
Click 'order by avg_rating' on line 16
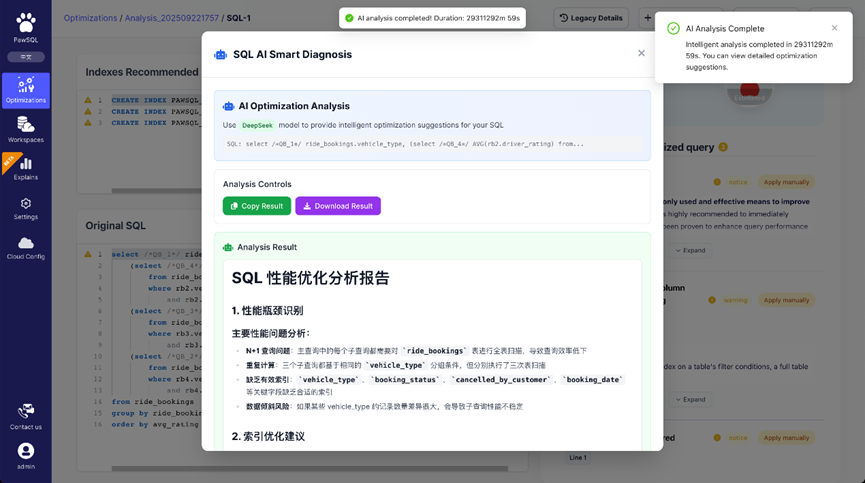155,424
